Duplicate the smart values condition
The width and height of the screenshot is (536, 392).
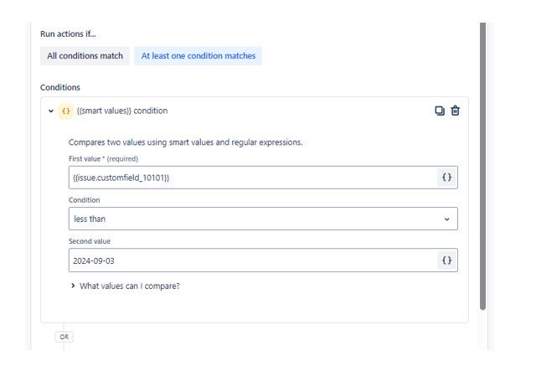click(x=440, y=111)
